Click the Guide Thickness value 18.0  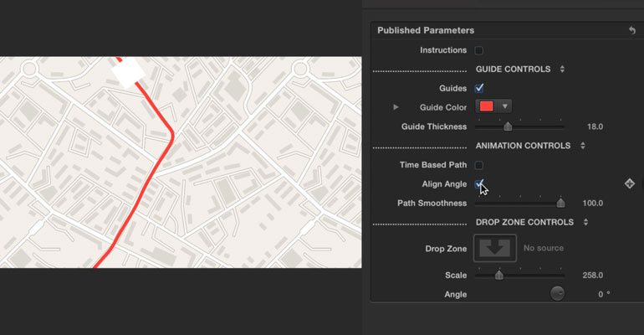595,126
